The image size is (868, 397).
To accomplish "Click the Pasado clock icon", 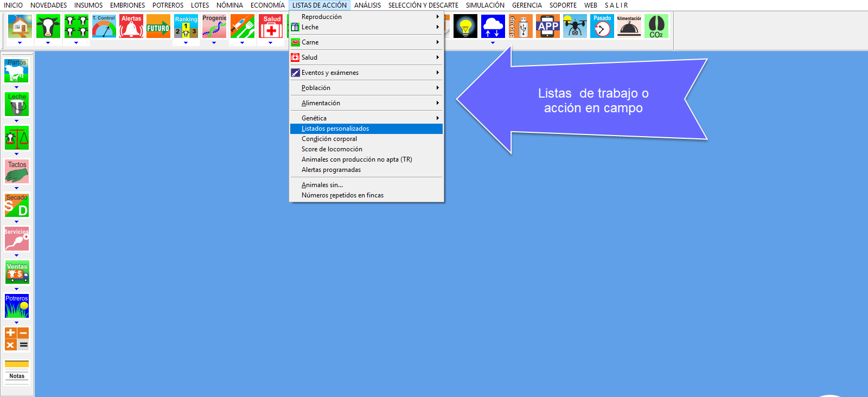I will (x=602, y=26).
